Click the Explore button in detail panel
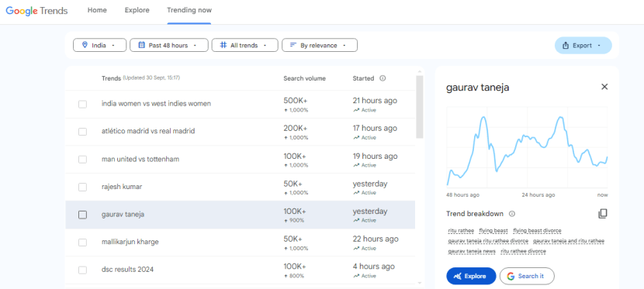Image resolution: width=644 pixels, height=289 pixels. point(471,277)
